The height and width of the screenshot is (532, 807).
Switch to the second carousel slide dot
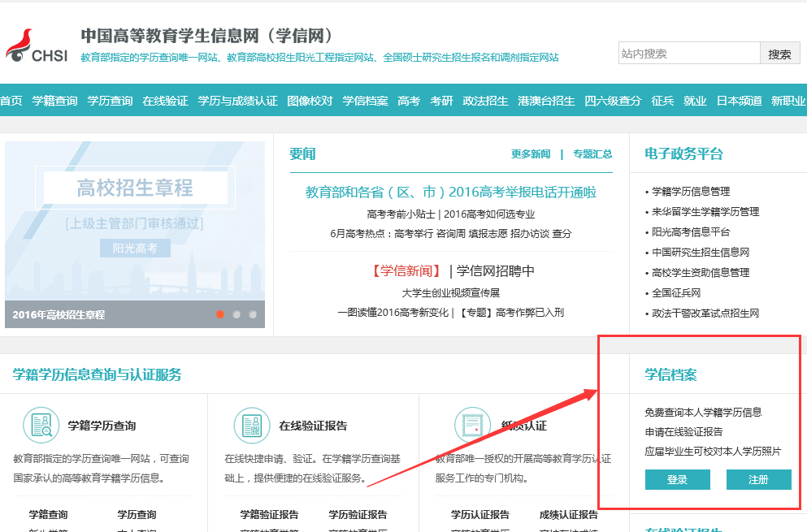[x=236, y=314]
